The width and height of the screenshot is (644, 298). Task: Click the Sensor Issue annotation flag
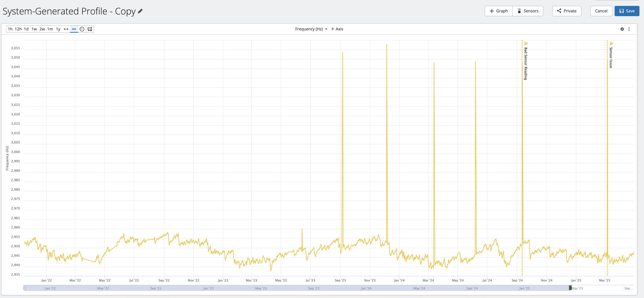click(x=611, y=44)
